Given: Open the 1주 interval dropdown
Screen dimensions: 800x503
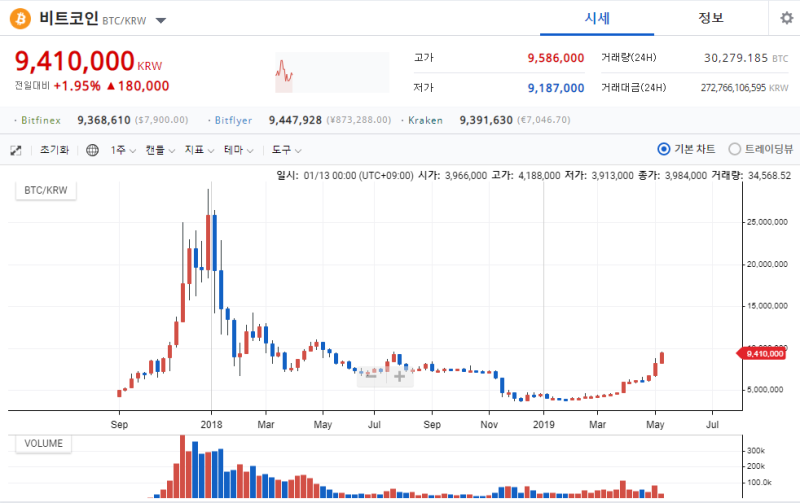Looking at the screenshot, I should (123, 150).
